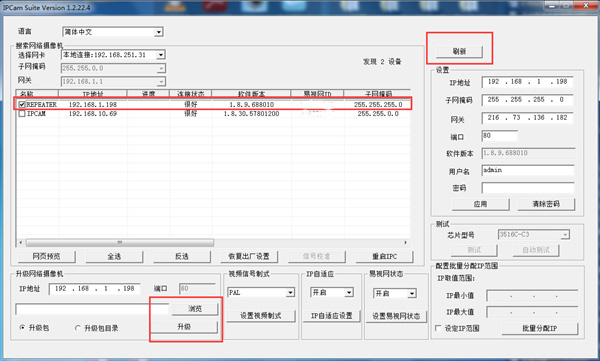Click the IP地址 field in 设置 panel
This screenshot has height=361, width=600.
pyautogui.click(x=527, y=82)
